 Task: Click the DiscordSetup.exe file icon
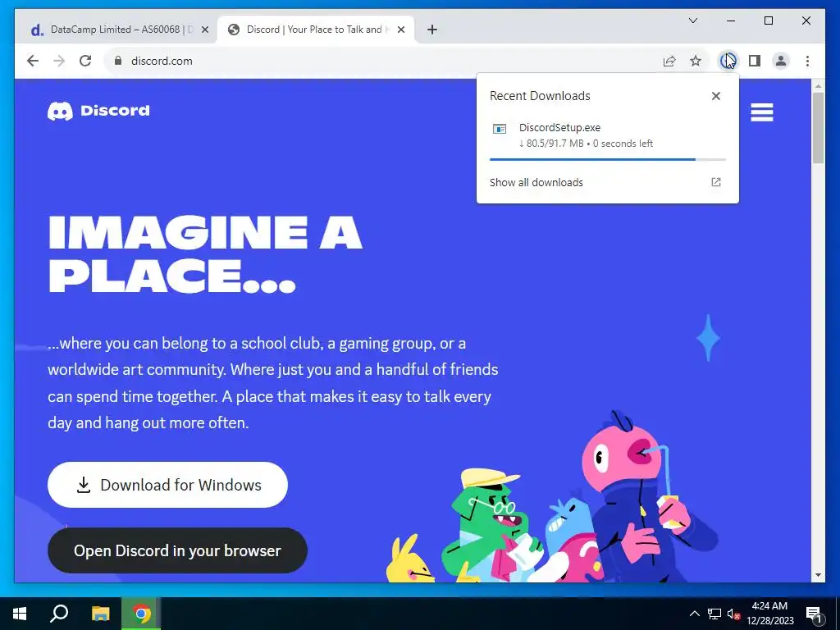click(x=500, y=129)
